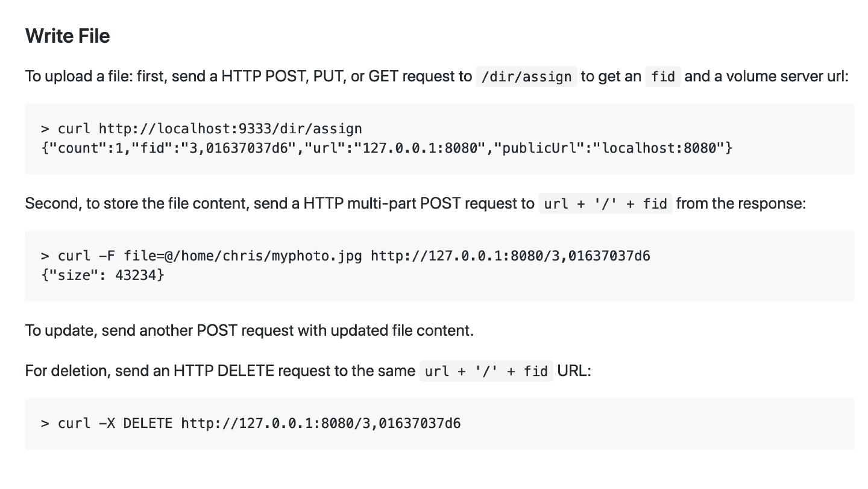Click the curl localhost:9333/dir/assign command line

click(x=201, y=129)
